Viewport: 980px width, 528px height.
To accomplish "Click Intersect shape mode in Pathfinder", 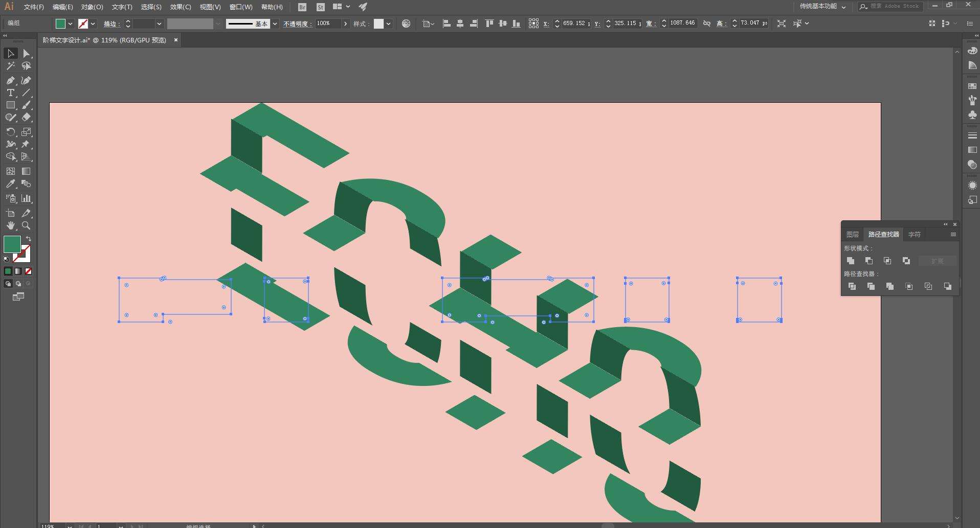I will coord(887,261).
